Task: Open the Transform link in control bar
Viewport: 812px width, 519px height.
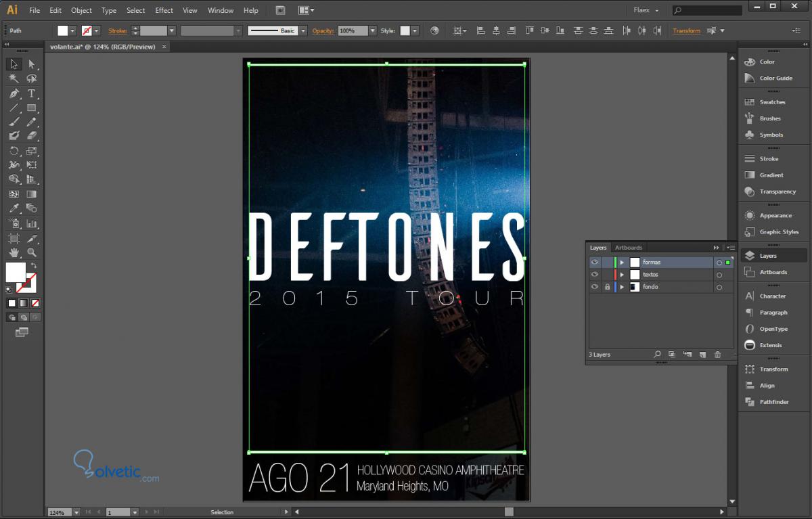Action: 686,31
